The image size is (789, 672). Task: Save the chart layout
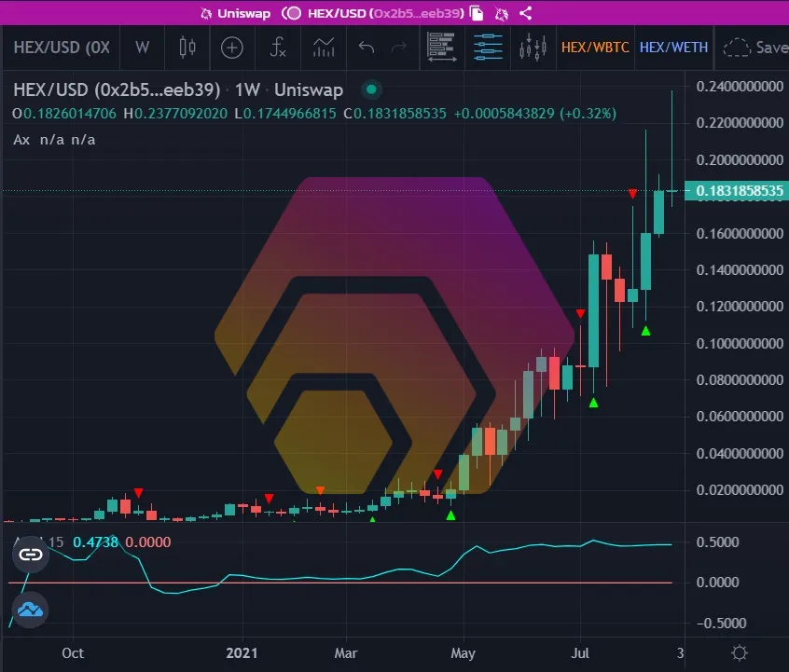[754, 48]
